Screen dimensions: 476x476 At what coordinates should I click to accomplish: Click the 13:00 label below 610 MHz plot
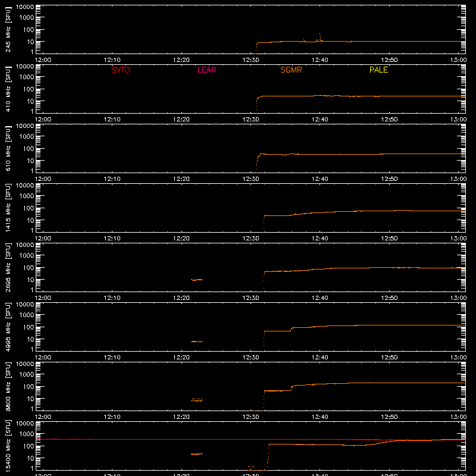458,179
